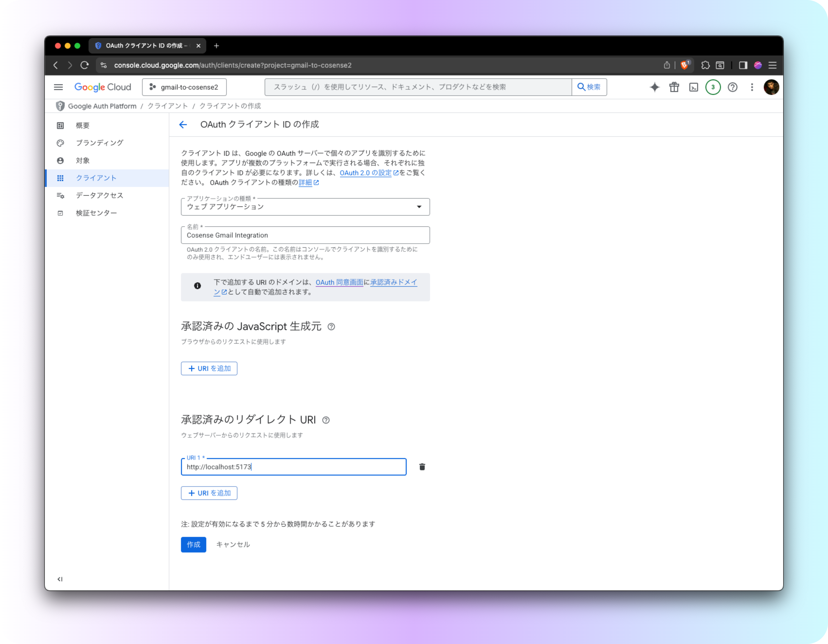Open the Google Cloud navigation hamburger menu

pos(58,87)
